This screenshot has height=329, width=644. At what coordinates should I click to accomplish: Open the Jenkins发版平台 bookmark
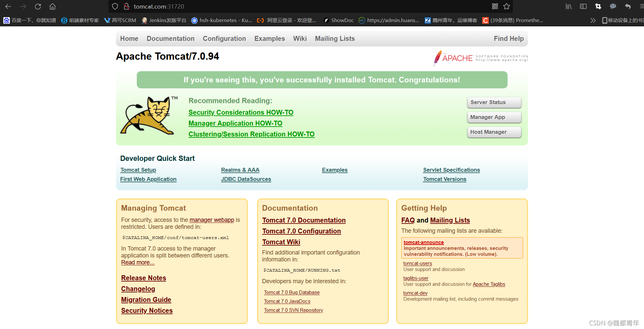164,20
